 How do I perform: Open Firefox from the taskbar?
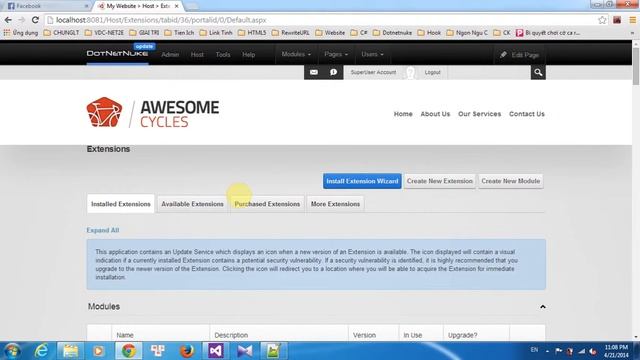[x=187, y=351]
